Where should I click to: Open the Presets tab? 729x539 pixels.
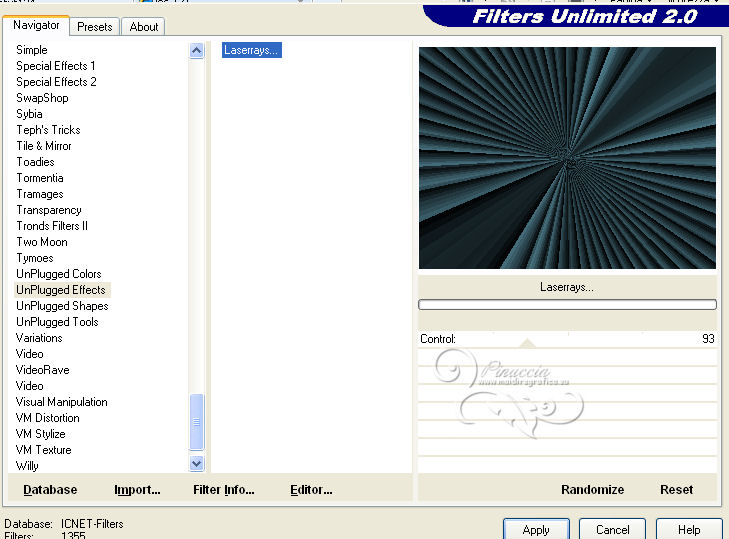(94, 27)
